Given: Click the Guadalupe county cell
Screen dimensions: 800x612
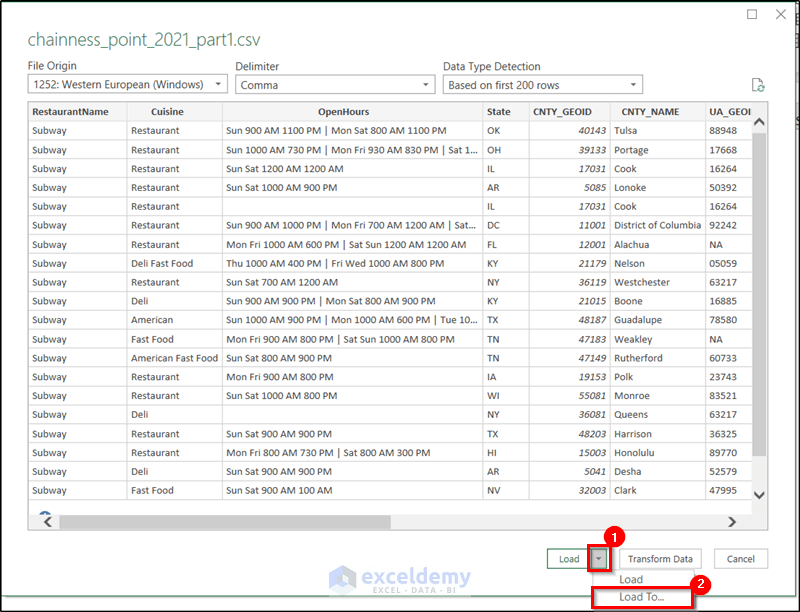Looking at the screenshot, I should [x=658, y=320].
